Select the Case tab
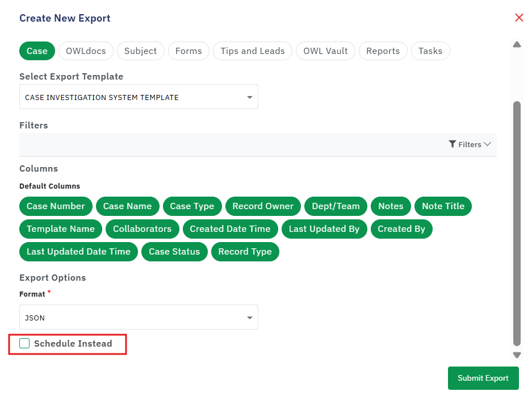The width and height of the screenshot is (532, 408). [x=37, y=51]
